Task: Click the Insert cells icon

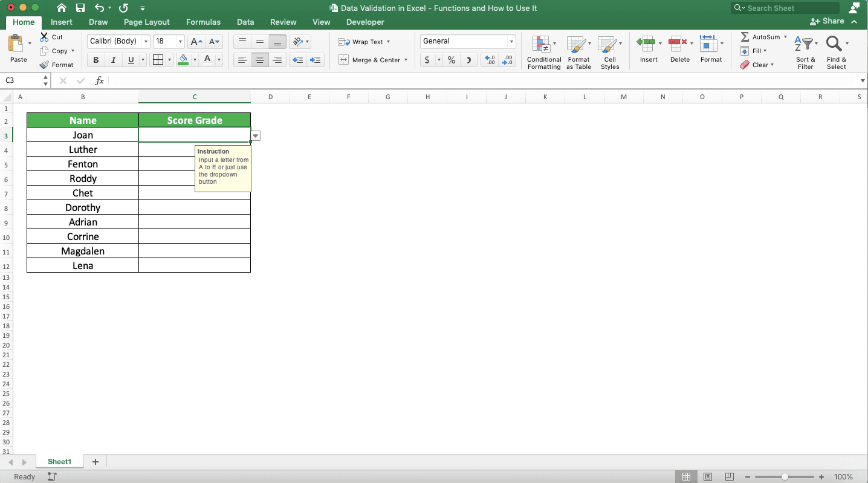Action: coord(646,43)
